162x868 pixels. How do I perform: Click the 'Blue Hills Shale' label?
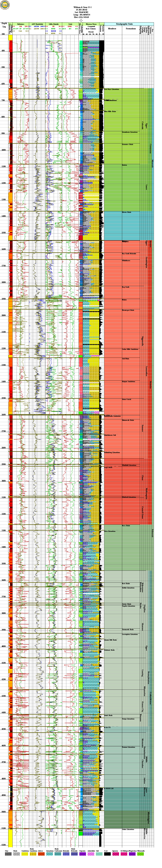(110, 111)
